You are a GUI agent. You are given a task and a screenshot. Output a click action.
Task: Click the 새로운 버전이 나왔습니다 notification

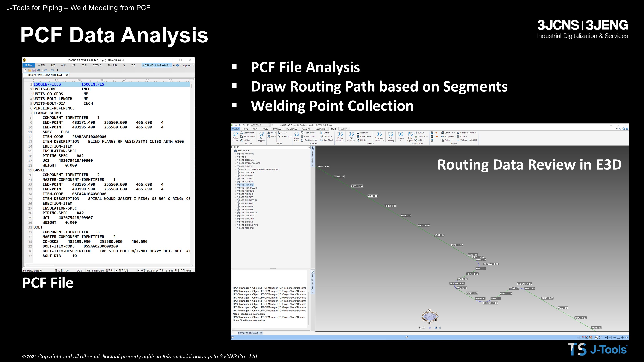156,65
